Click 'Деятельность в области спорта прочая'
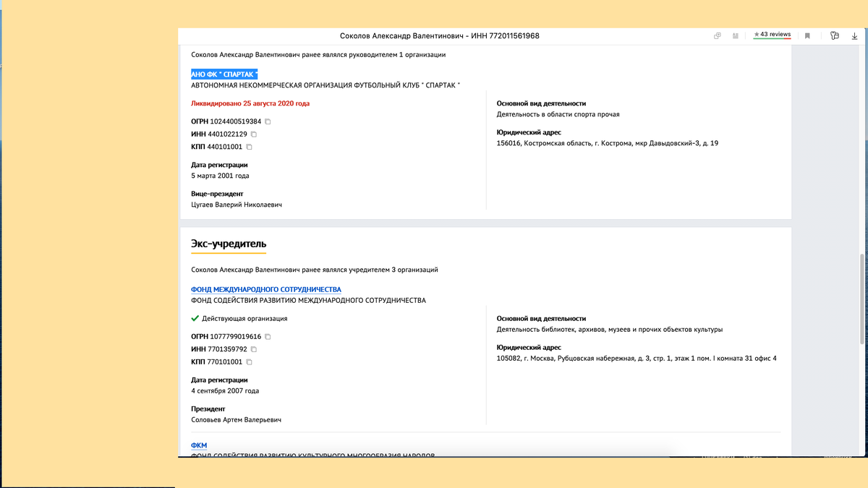 (558, 114)
